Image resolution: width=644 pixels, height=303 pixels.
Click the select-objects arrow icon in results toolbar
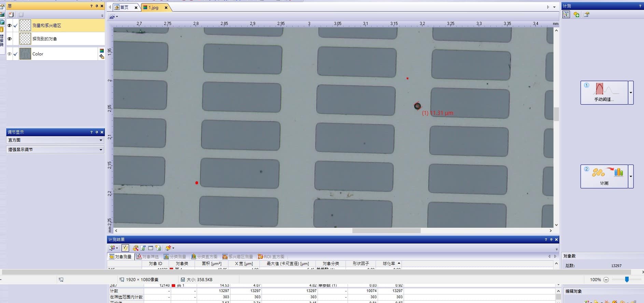click(x=112, y=248)
